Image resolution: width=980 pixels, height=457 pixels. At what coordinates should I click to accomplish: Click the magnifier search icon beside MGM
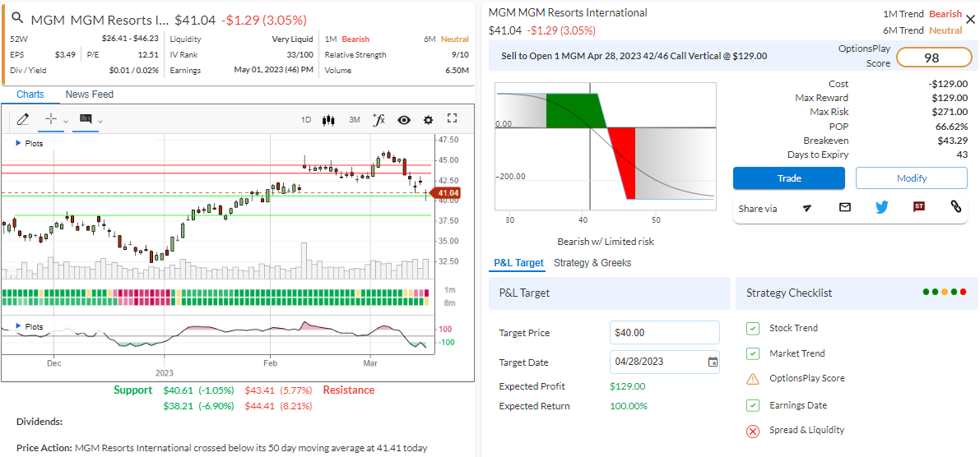pos(17,19)
